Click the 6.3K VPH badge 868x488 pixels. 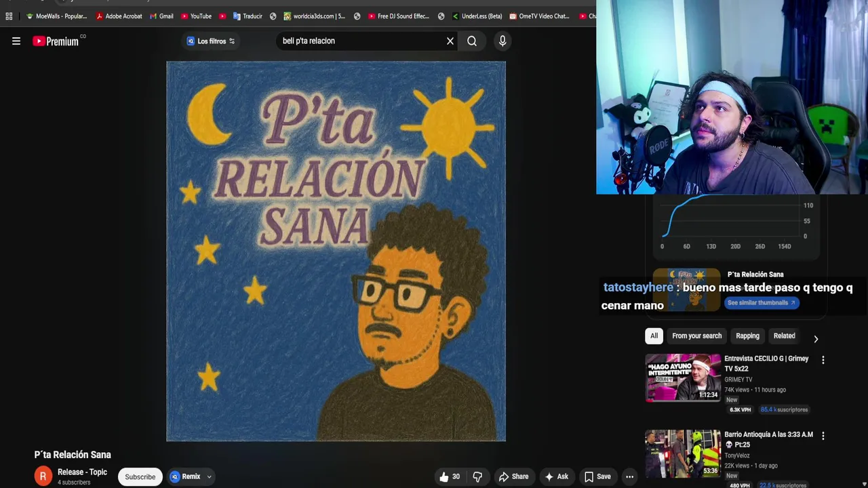[x=740, y=410]
